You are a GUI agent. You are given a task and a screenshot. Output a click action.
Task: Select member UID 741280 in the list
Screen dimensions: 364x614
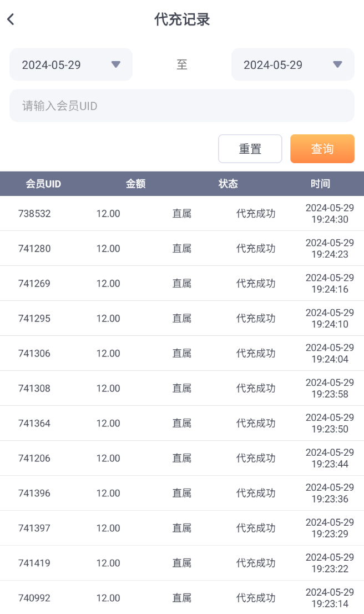click(34, 249)
